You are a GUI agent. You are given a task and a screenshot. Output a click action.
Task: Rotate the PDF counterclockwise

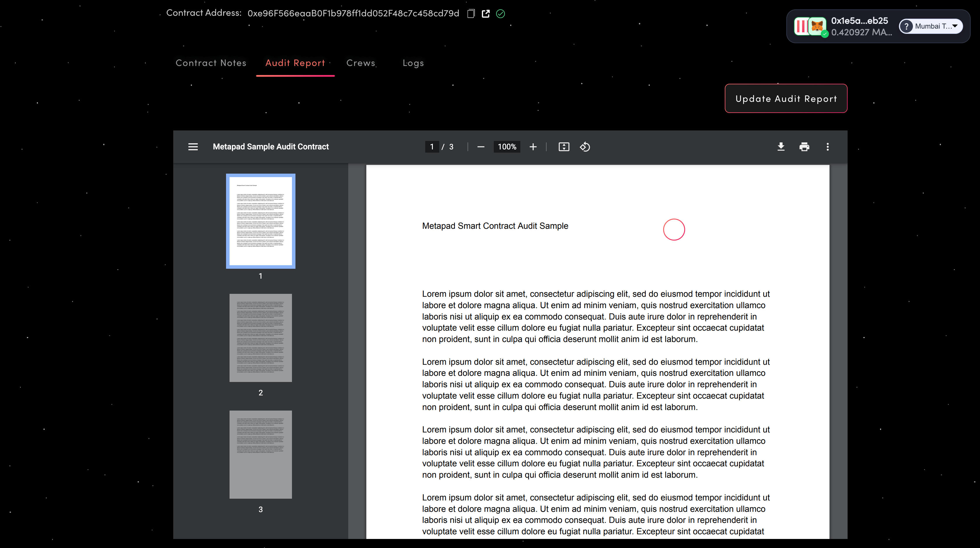click(585, 147)
